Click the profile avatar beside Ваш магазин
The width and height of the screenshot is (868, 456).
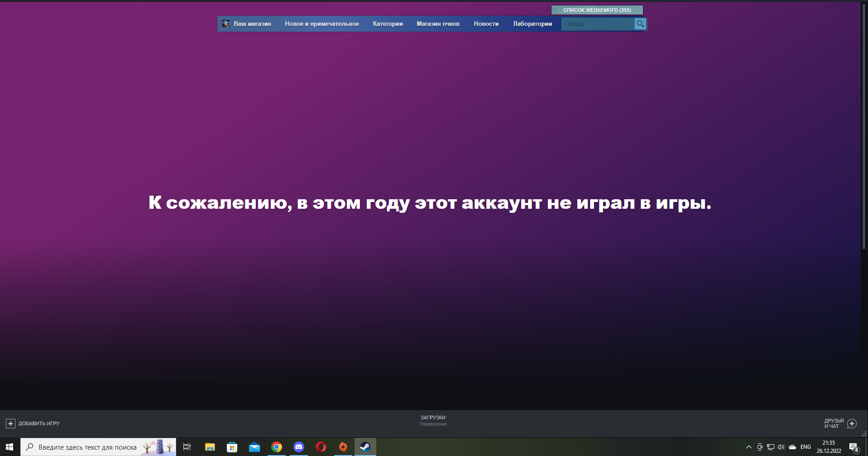[x=226, y=24]
